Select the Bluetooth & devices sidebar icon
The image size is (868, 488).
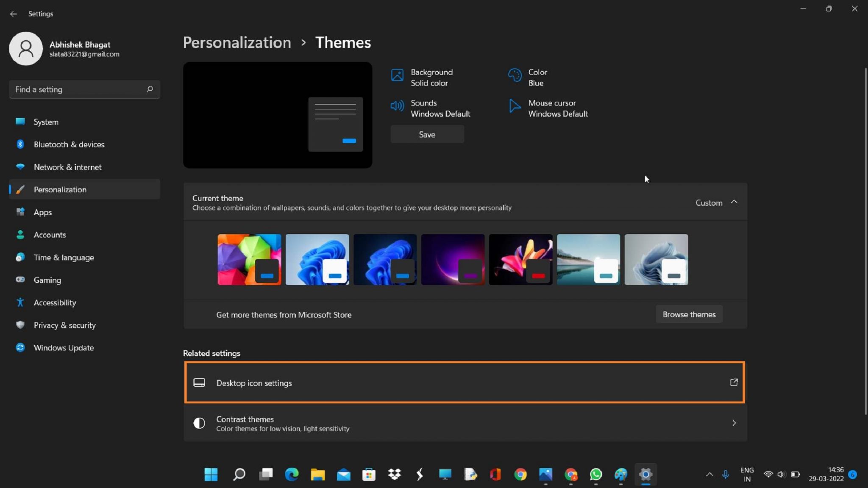(20, 144)
